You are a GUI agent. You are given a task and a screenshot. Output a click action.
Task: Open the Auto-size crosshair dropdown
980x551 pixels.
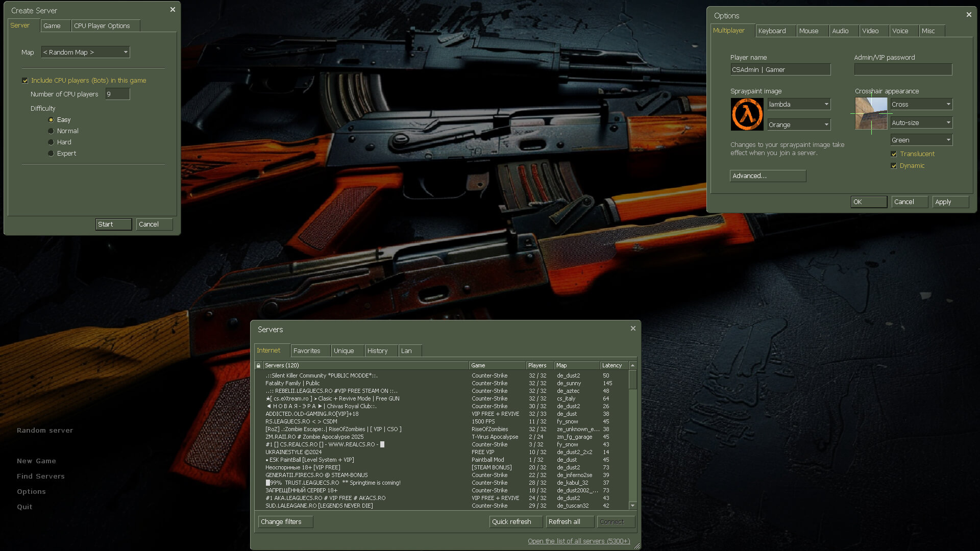pos(921,122)
